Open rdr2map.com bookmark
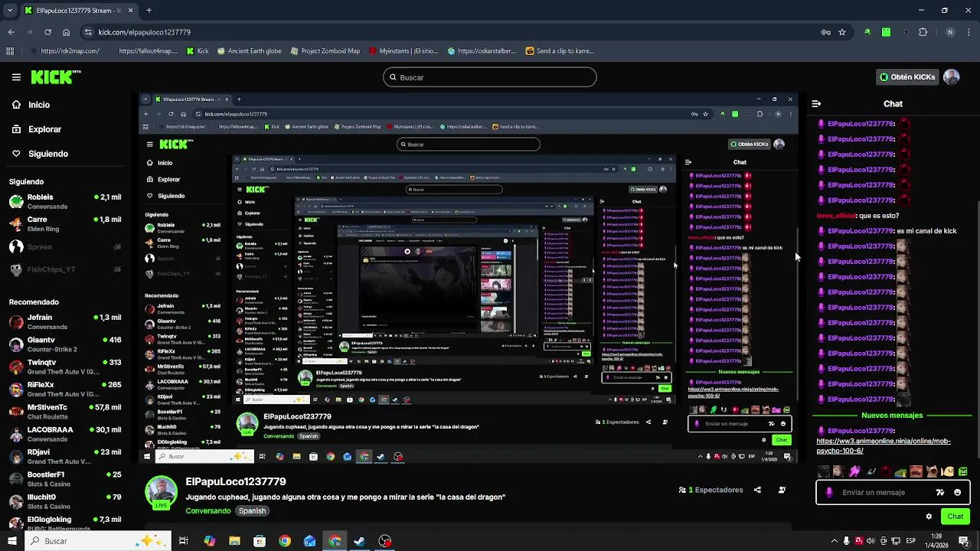 64,51
